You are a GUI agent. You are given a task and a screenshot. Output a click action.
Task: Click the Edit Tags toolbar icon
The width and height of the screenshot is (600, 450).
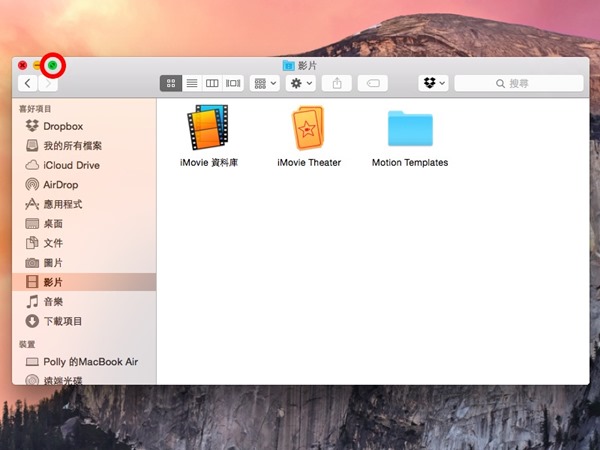point(372,84)
